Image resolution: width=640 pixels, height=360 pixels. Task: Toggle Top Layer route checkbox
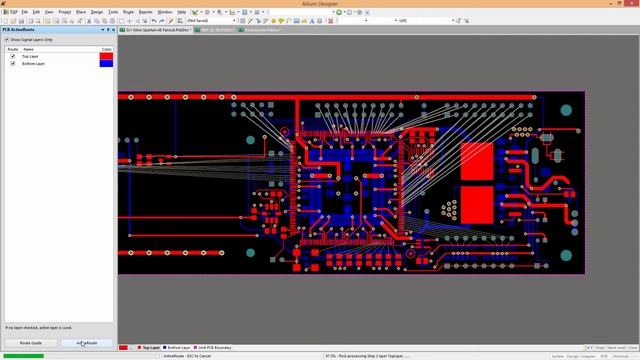tap(13, 56)
